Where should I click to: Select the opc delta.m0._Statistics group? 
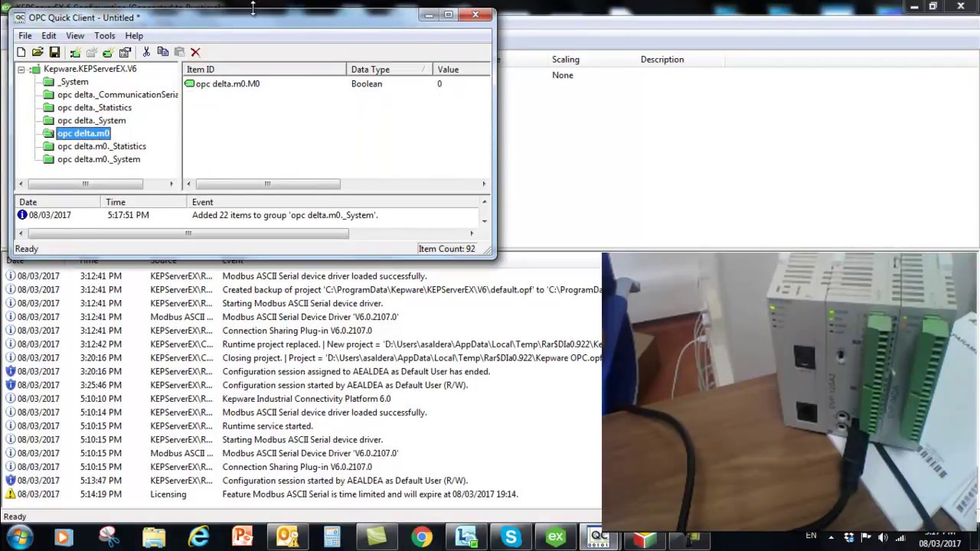tap(101, 146)
